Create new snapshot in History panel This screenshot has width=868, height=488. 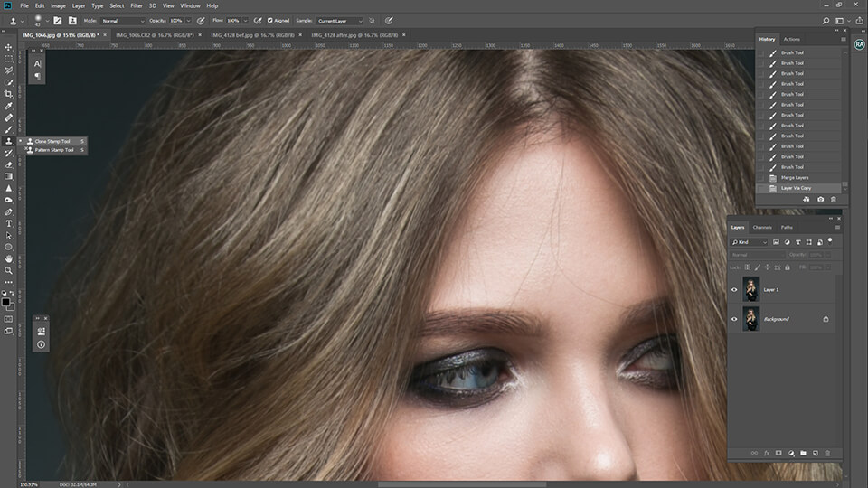point(820,199)
